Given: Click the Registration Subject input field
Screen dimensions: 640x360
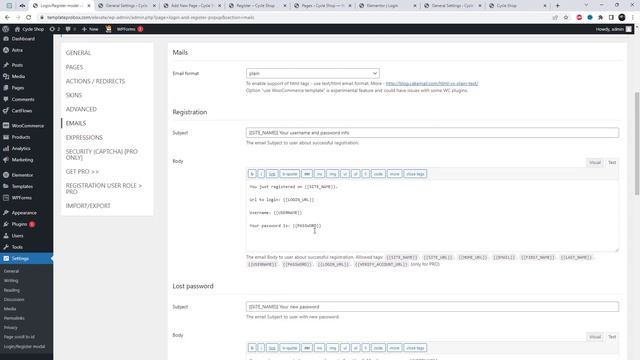Looking at the screenshot, I should (x=432, y=133).
